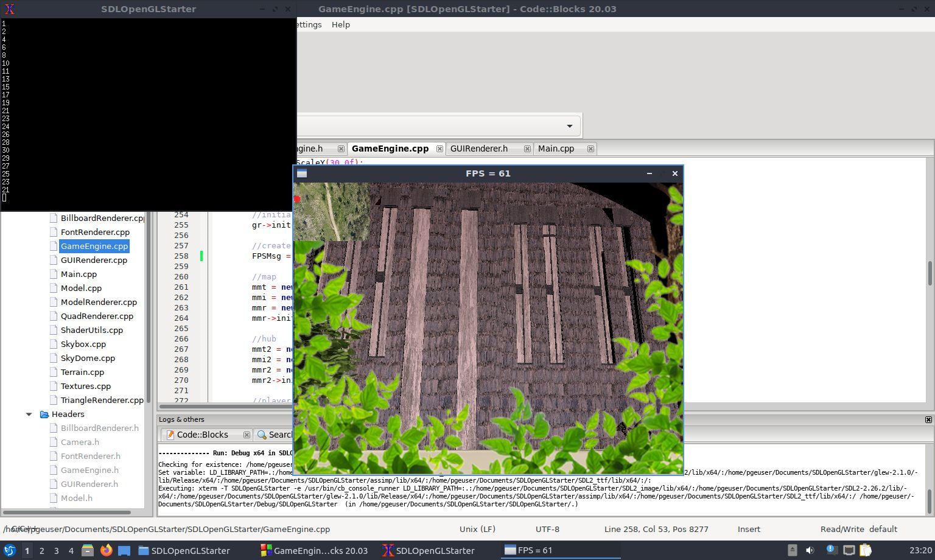935x560 pixels.
Task: Open the network manager icon in system tray
Action: coord(849,551)
